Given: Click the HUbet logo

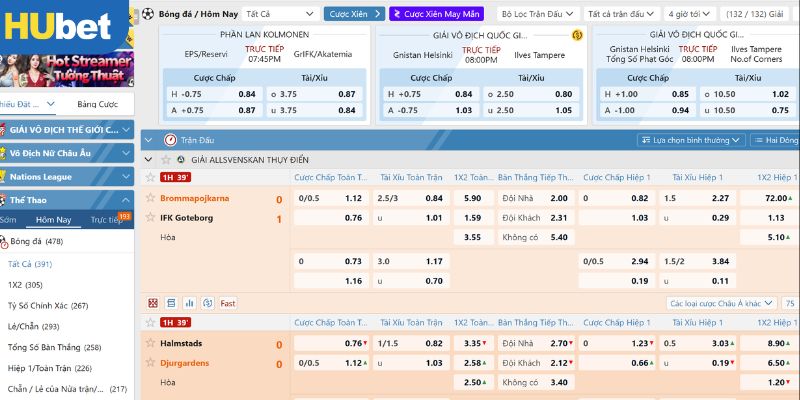Looking at the screenshot, I should point(58,26).
